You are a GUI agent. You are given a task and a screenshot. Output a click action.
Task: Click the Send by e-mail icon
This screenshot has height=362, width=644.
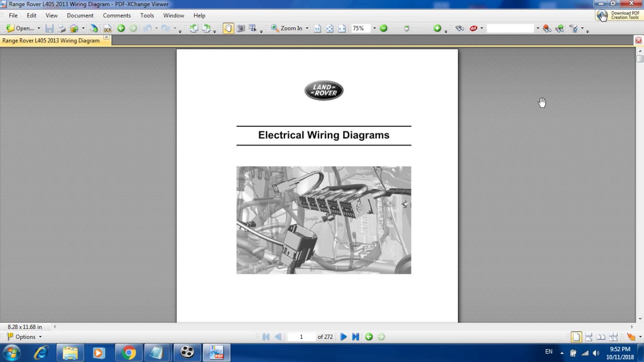(x=74, y=28)
